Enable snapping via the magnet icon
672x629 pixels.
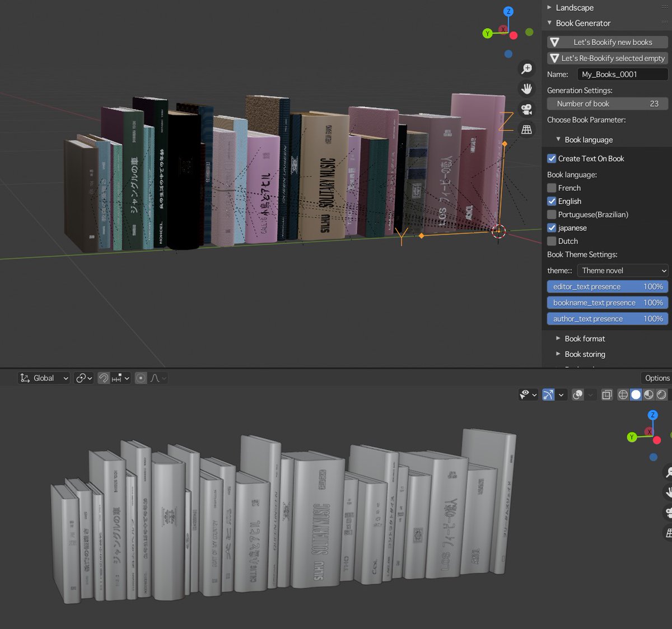[104, 378]
